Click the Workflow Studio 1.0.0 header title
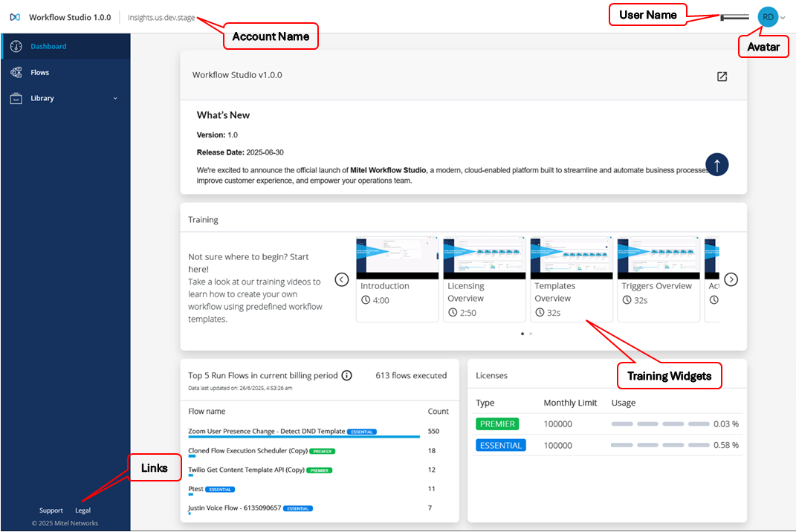 (70, 17)
